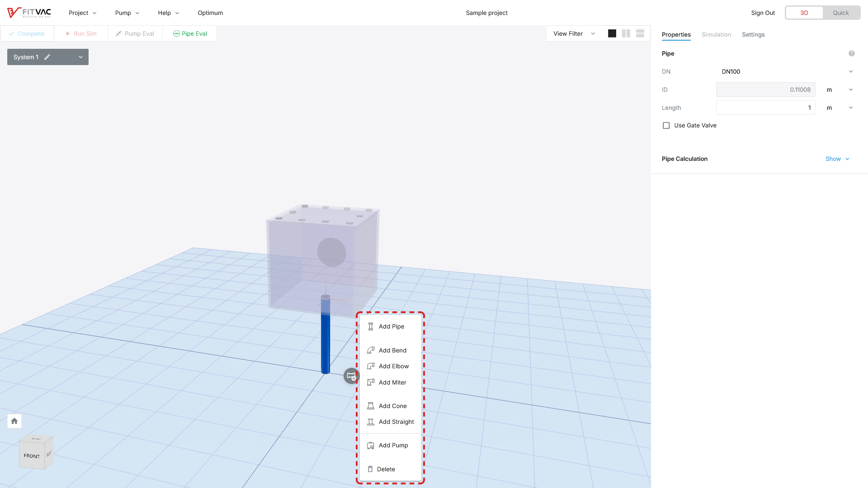Show the Pipe Calculation section
Screen dimensions: 868x488
click(x=837, y=159)
